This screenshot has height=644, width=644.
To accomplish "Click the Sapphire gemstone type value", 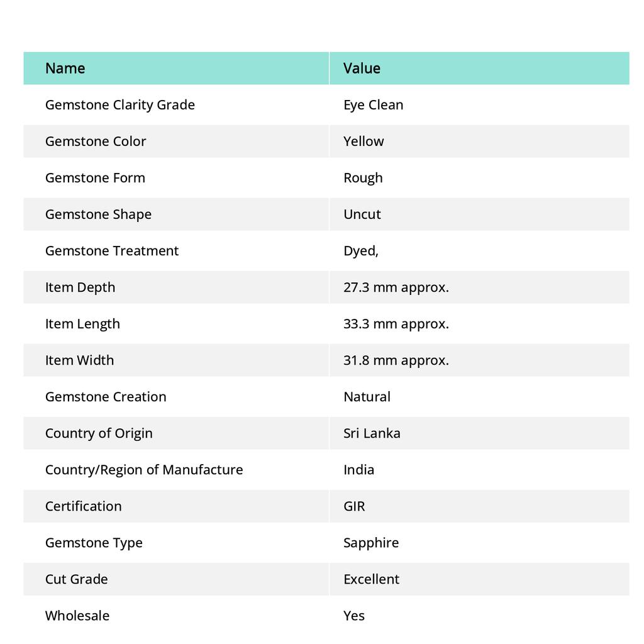I will click(x=371, y=542).
